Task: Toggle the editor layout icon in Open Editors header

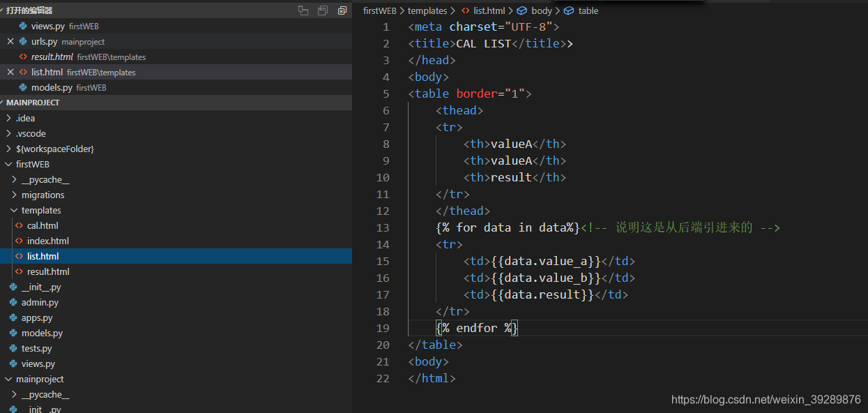Action: (303, 10)
